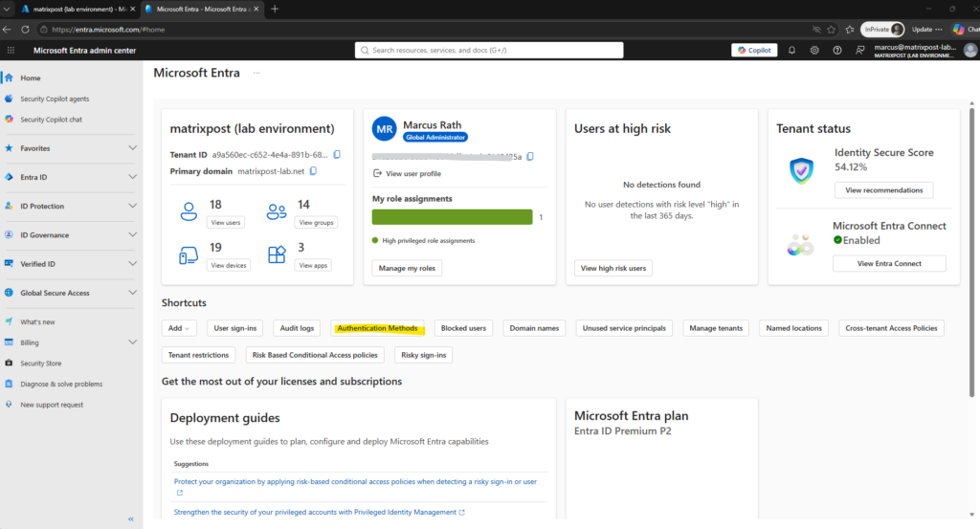Click the MR profile avatar
Viewport: 980px width, 529px height.
tap(385, 129)
